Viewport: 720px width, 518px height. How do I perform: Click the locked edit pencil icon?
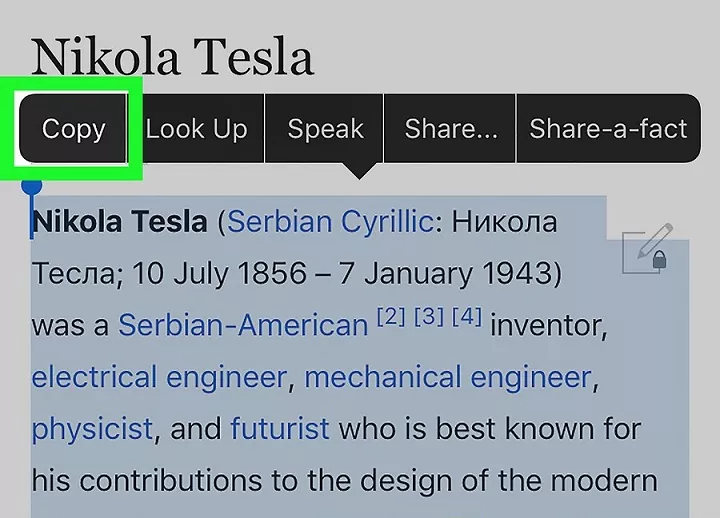(x=648, y=249)
